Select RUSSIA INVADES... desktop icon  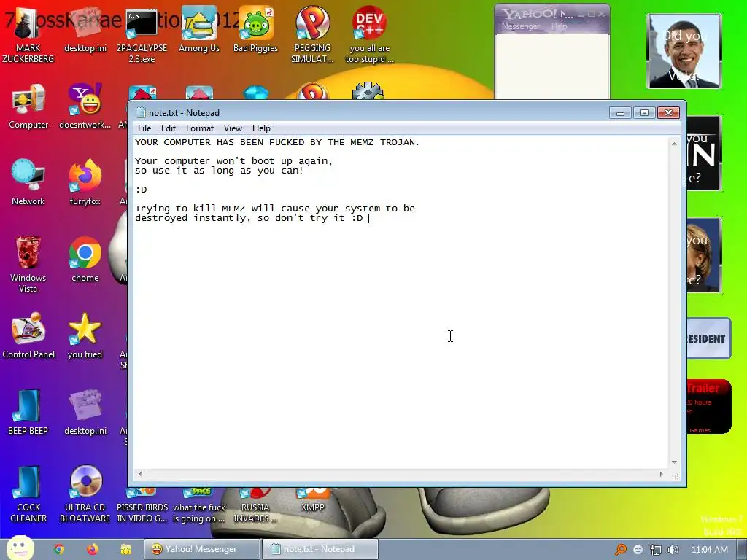click(255, 506)
